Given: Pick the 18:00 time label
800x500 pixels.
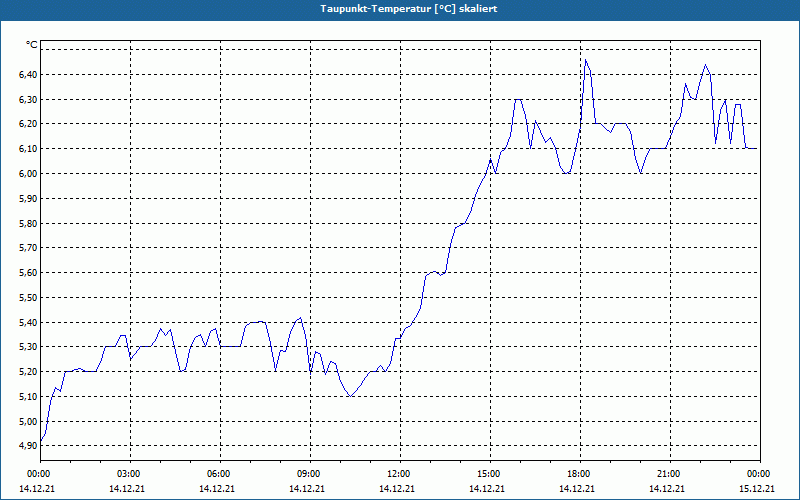Looking at the screenshot, I should pos(580,474).
